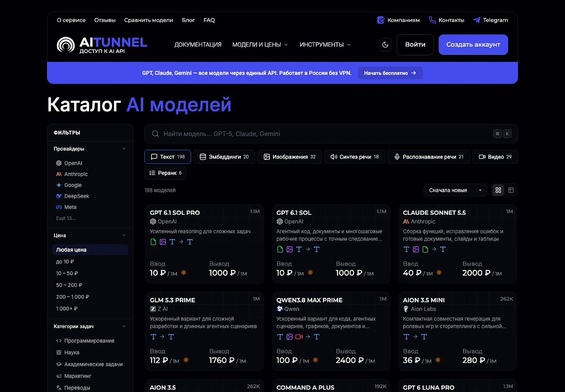Click the Начать бесплатно banner button

pos(390,73)
